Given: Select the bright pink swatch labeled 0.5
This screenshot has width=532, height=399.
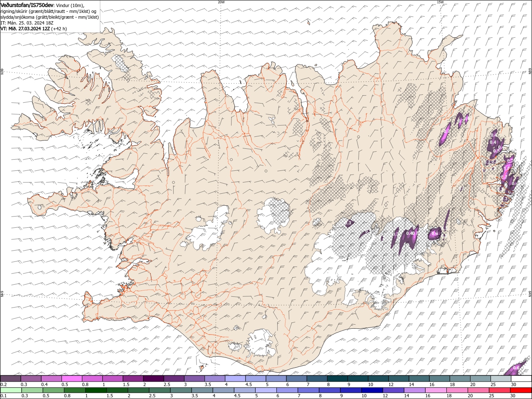Looking at the screenshot, I should coord(71,379).
